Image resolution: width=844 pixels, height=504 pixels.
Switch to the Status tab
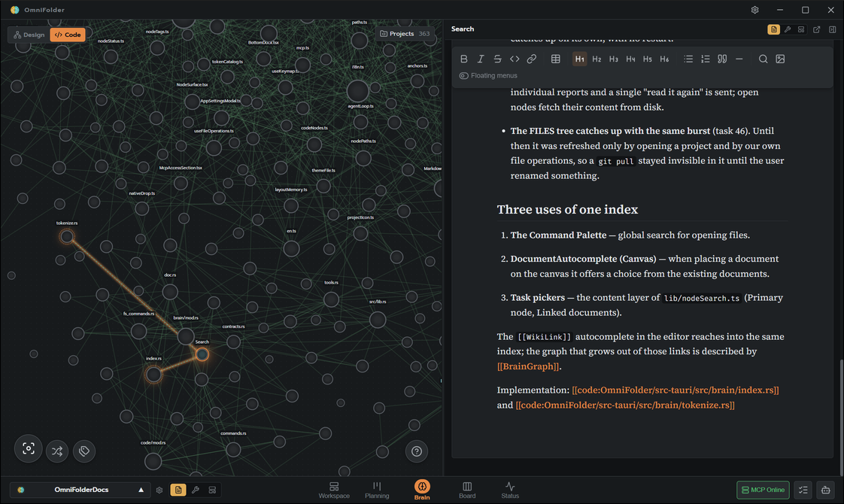[510, 490]
